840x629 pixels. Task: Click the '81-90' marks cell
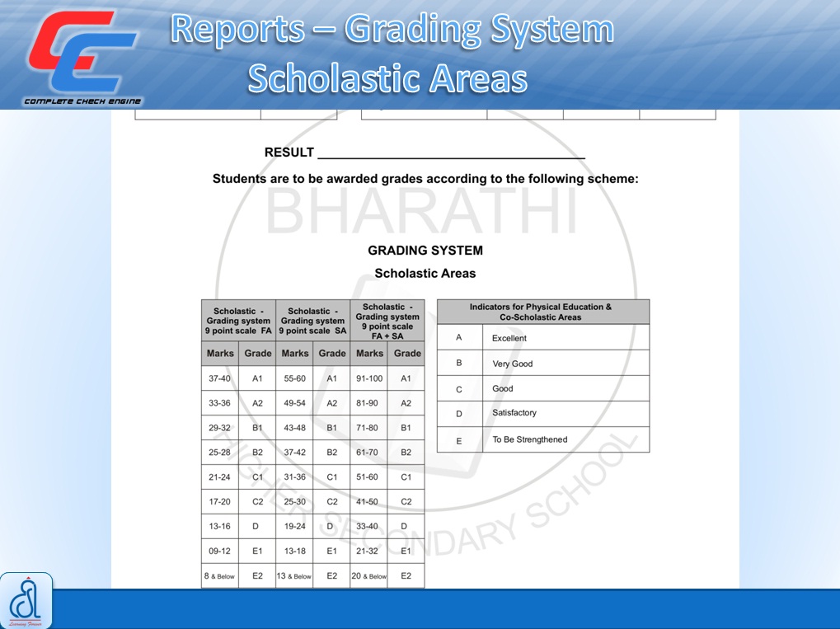point(368,403)
